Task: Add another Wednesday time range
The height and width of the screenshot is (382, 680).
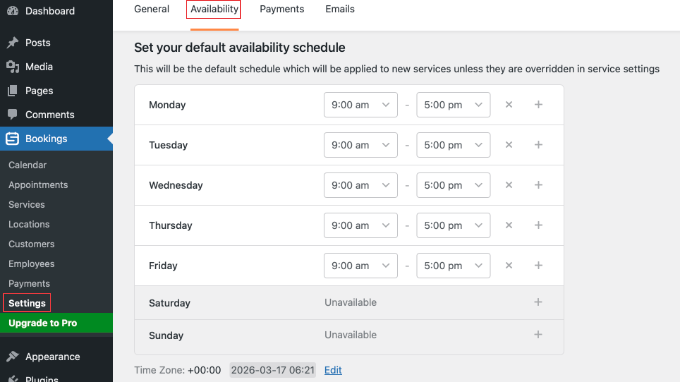Action: coord(538,185)
